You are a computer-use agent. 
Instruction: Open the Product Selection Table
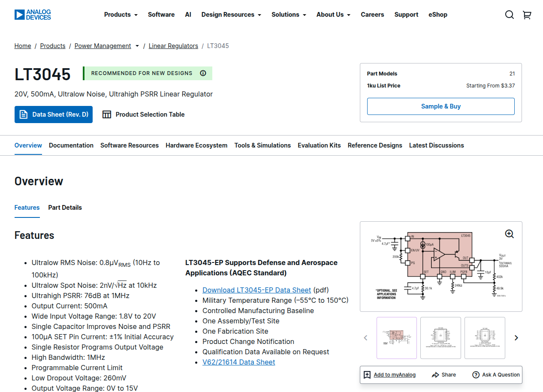pyautogui.click(x=143, y=115)
